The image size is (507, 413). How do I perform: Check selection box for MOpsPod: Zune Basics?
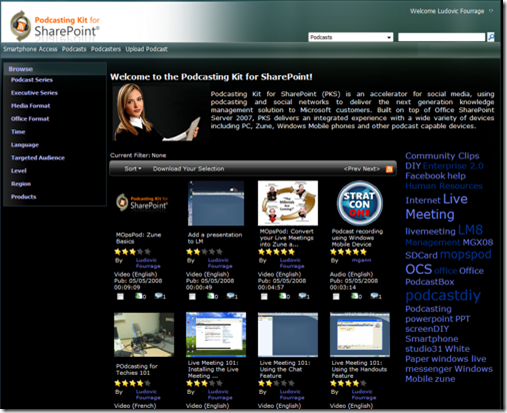pos(120,296)
